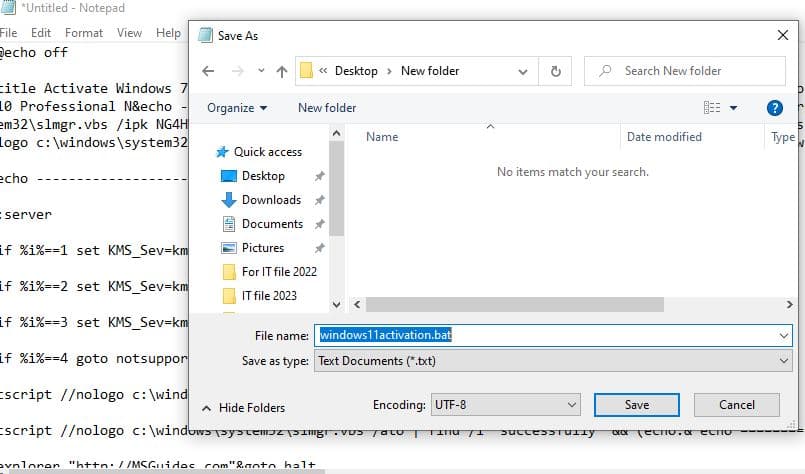Click the Cancel button

point(737,405)
